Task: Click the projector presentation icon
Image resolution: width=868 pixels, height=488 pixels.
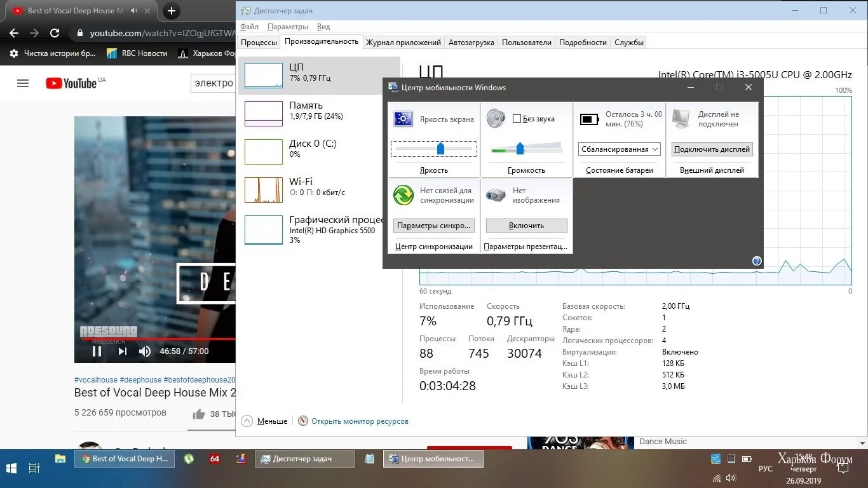Action: [x=496, y=195]
